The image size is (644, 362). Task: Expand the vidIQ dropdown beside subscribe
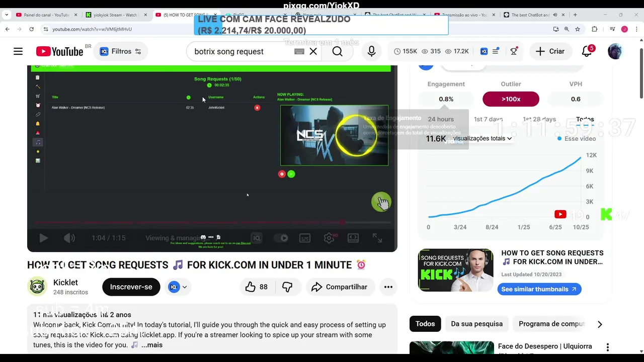tap(178, 287)
